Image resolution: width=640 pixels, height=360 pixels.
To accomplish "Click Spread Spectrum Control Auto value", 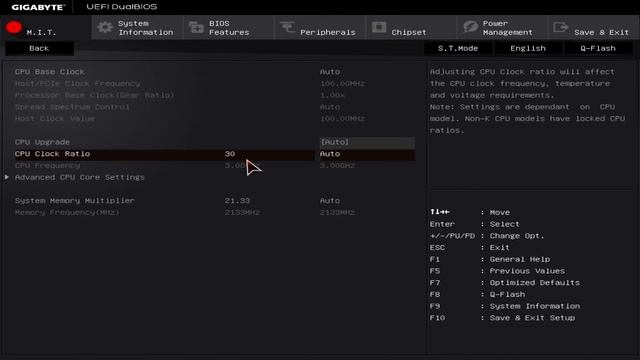I will point(330,107).
